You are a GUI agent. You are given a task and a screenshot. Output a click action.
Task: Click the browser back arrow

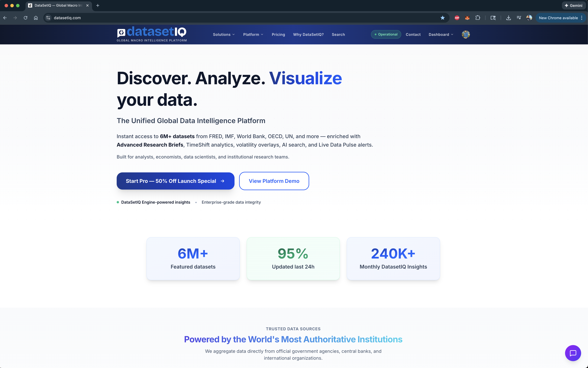click(5, 17)
